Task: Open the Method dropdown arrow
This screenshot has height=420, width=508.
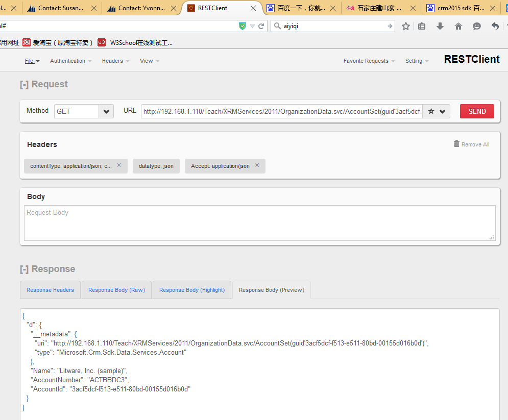Action: coord(106,111)
